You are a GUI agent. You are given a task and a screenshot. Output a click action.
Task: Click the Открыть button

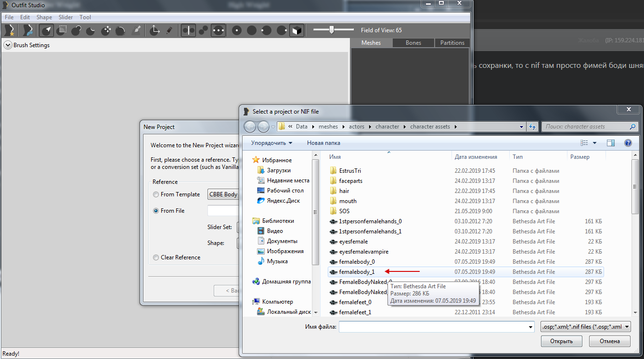point(561,341)
